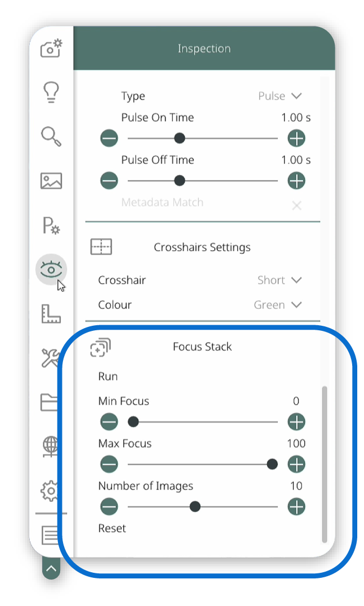Open the Colour dropdown showing Green

click(278, 305)
